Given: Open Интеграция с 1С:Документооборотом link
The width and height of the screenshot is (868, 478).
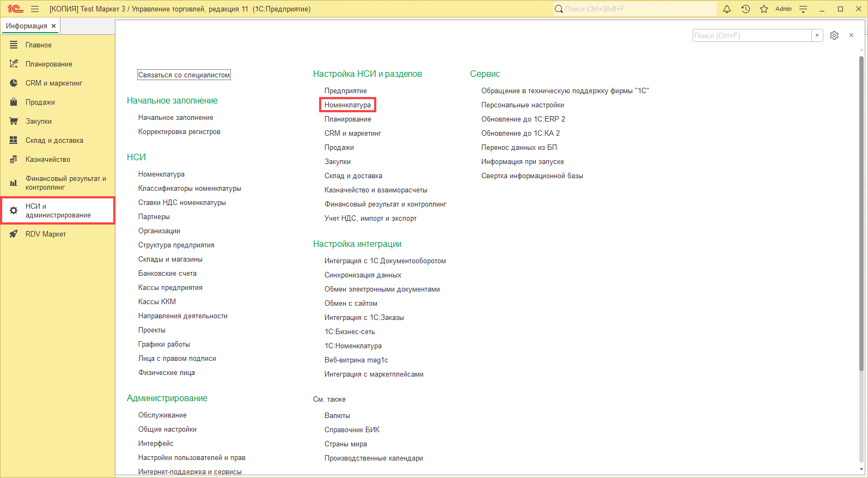Looking at the screenshot, I should point(385,261).
